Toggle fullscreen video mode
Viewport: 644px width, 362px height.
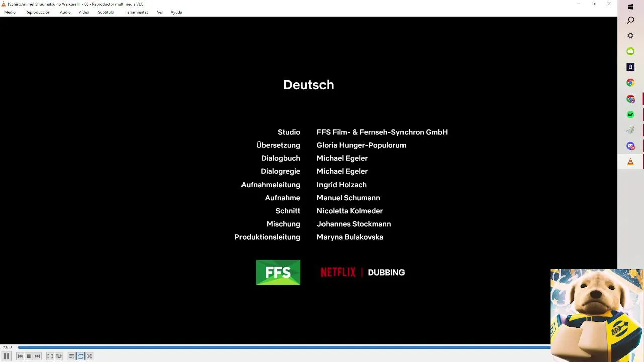point(50,356)
